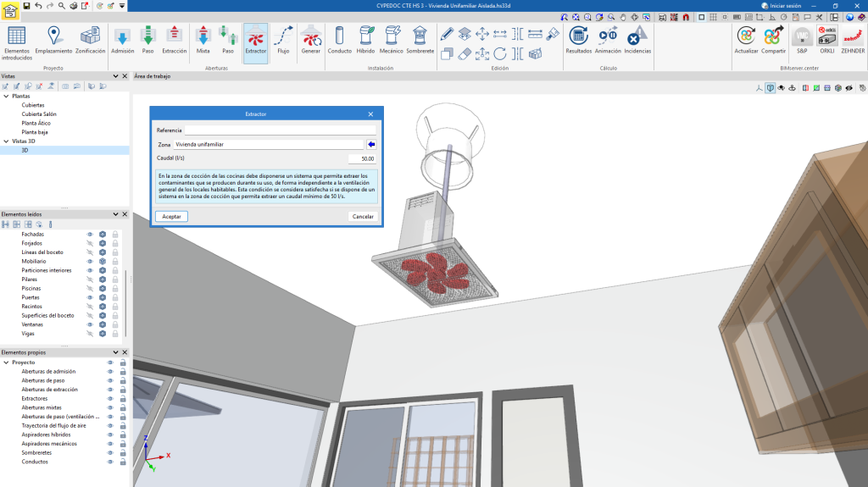Click the Generar tool
Image resolution: width=868 pixels, height=487 pixels.
point(311,40)
